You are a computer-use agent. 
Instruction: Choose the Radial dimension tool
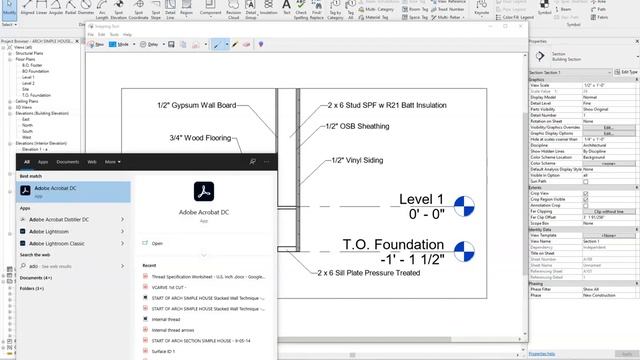[x=71, y=8]
